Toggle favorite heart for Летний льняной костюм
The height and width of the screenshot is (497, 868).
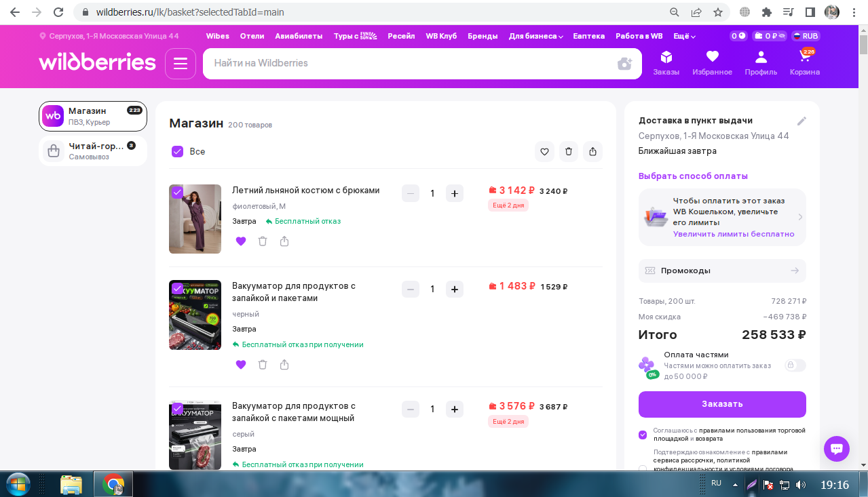point(241,241)
